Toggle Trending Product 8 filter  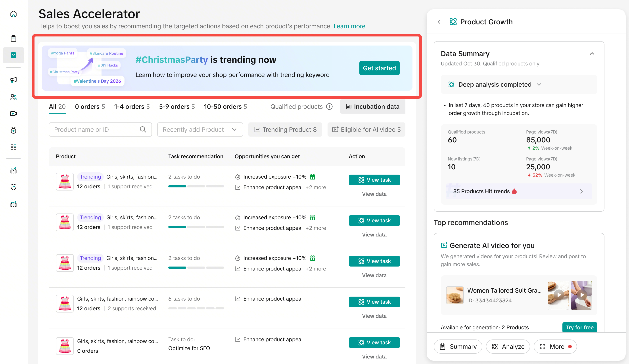click(x=285, y=130)
